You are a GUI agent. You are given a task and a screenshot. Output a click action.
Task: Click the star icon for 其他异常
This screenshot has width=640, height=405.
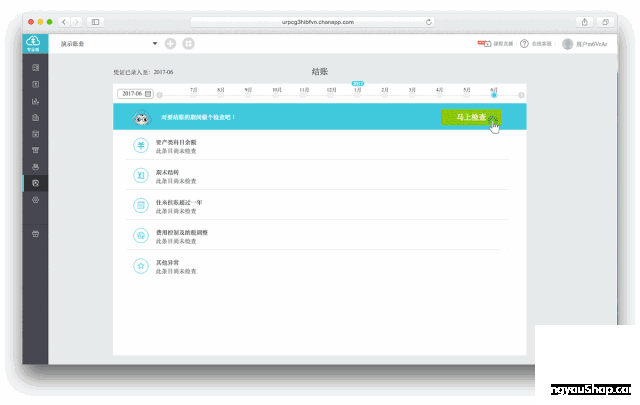(x=141, y=266)
